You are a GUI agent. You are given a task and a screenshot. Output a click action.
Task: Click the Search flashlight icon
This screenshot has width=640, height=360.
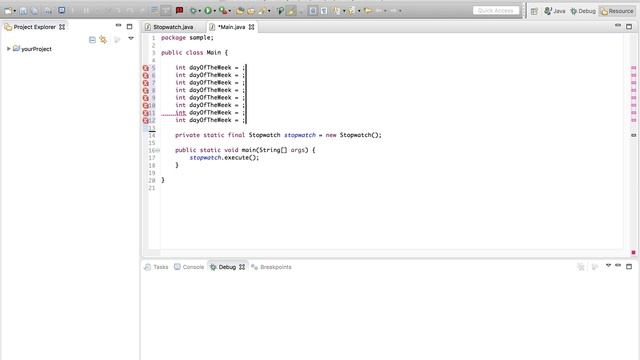tap(262, 11)
